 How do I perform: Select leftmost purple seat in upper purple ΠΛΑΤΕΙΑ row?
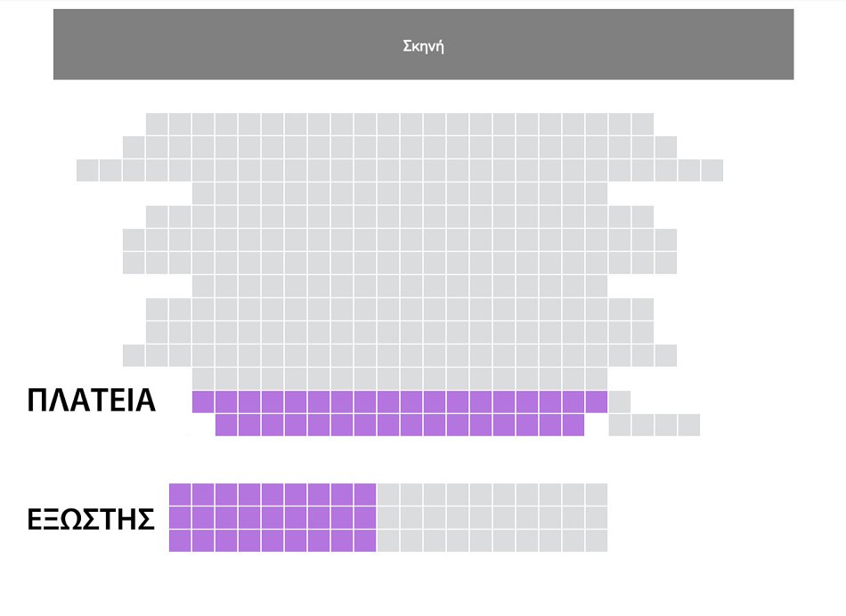click(x=203, y=401)
